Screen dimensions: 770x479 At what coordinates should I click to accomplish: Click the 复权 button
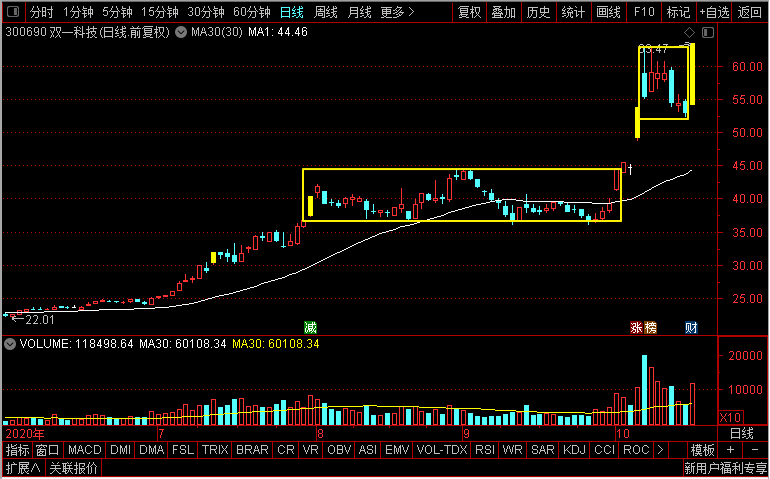pyautogui.click(x=469, y=12)
